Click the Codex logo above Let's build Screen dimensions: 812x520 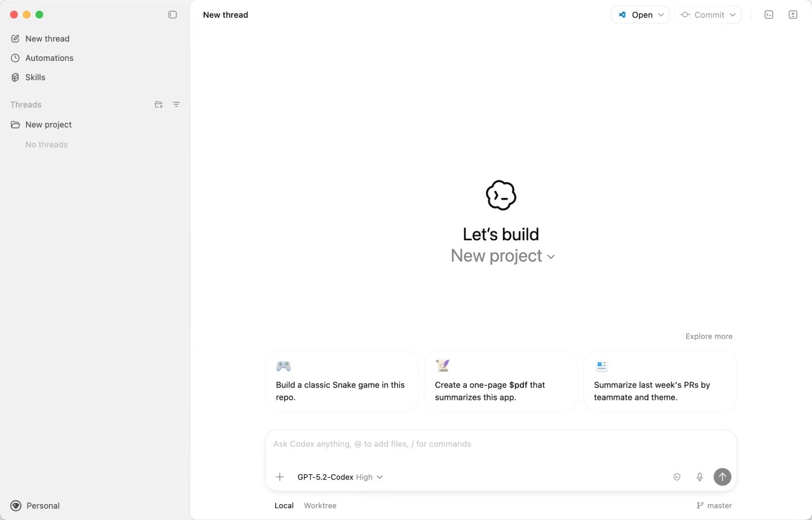(501, 195)
